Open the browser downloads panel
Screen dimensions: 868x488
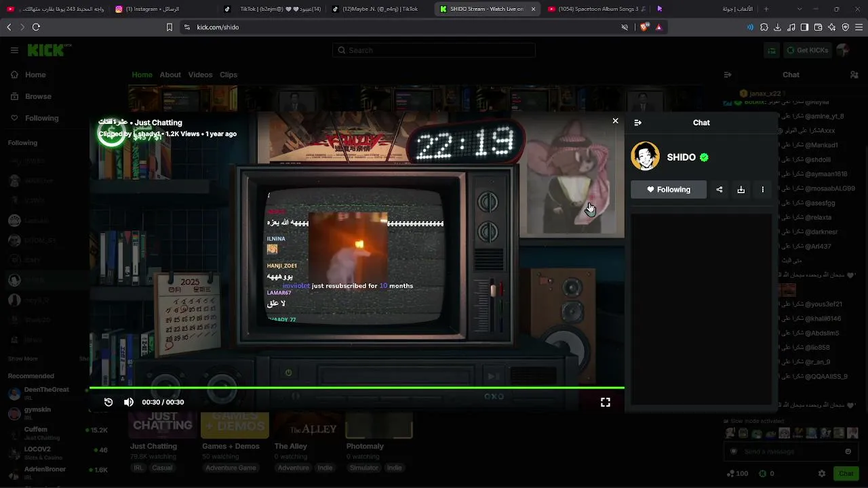click(778, 27)
